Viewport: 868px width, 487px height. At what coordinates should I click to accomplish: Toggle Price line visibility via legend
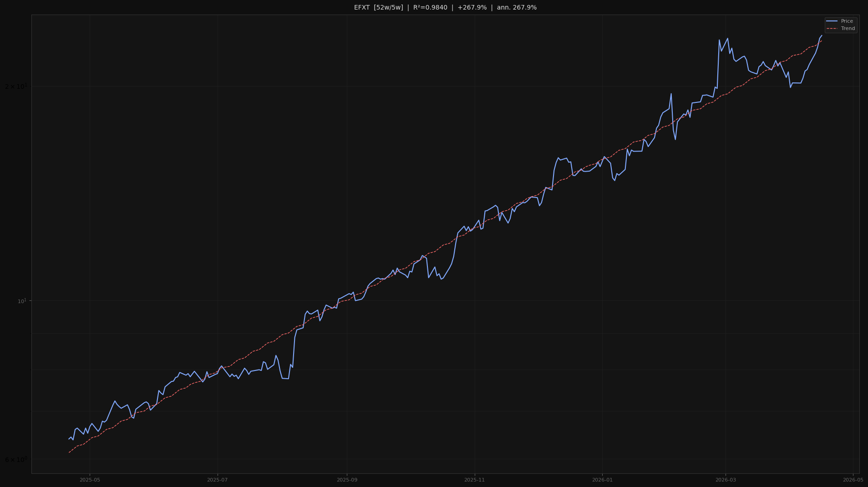point(846,21)
